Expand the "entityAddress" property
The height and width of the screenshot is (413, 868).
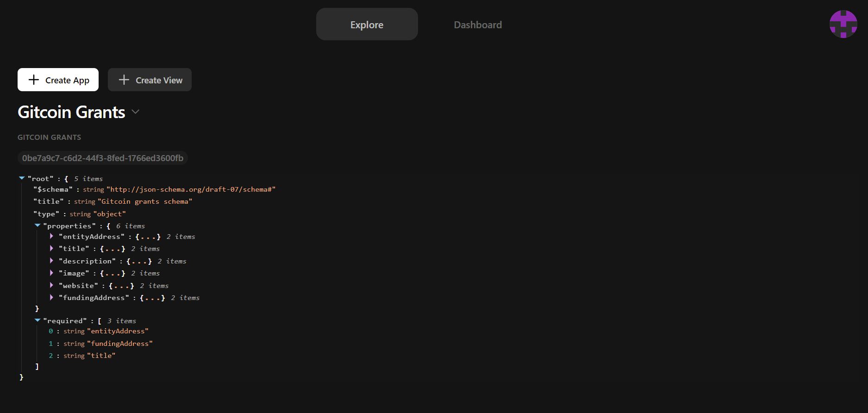point(51,236)
